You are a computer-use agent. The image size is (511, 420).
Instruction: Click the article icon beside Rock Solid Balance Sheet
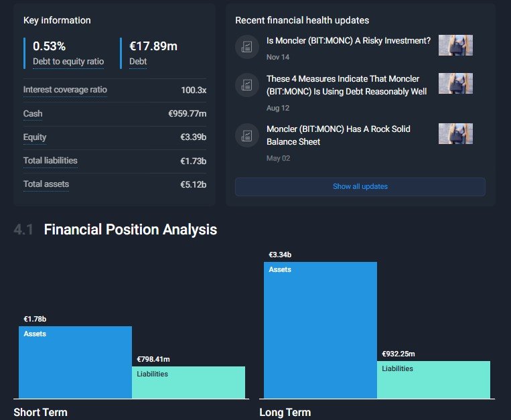(x=246, y=135)
